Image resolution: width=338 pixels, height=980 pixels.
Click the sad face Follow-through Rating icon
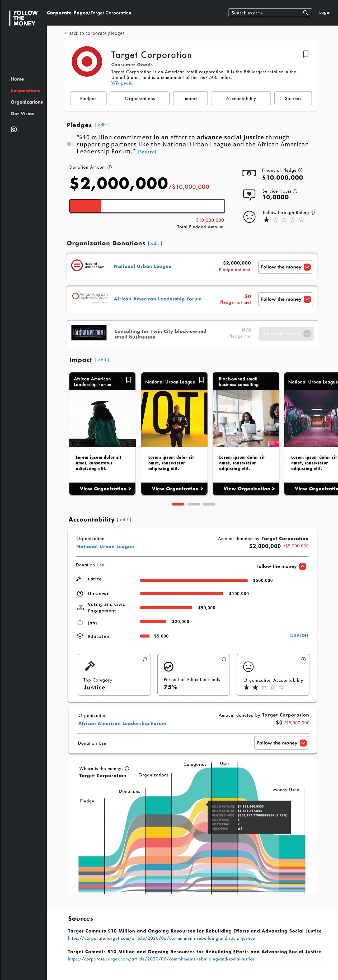249,217
